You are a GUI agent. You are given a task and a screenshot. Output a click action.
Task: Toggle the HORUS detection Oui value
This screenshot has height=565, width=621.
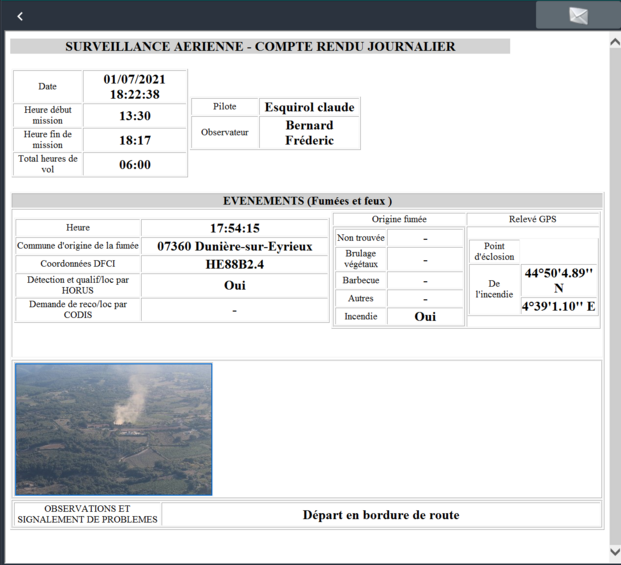[x=235, y=286]
